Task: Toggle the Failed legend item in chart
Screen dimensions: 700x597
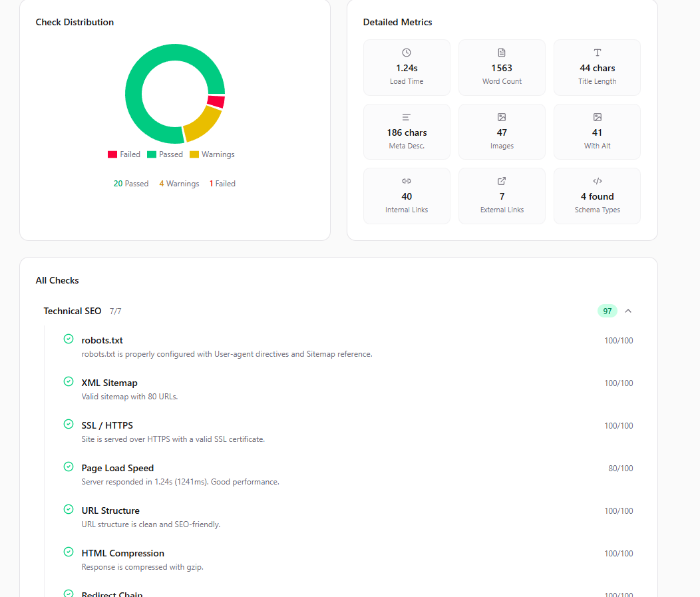Action: click(x=124, y=154)
